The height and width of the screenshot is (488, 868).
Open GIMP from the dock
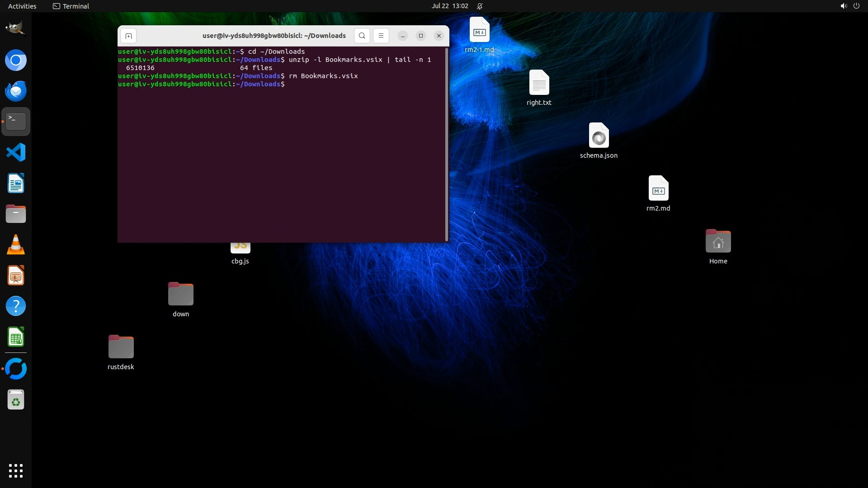coord(16,29)
